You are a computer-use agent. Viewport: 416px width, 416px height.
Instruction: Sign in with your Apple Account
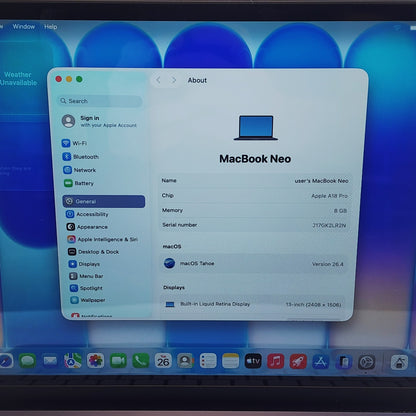[100, 121]
